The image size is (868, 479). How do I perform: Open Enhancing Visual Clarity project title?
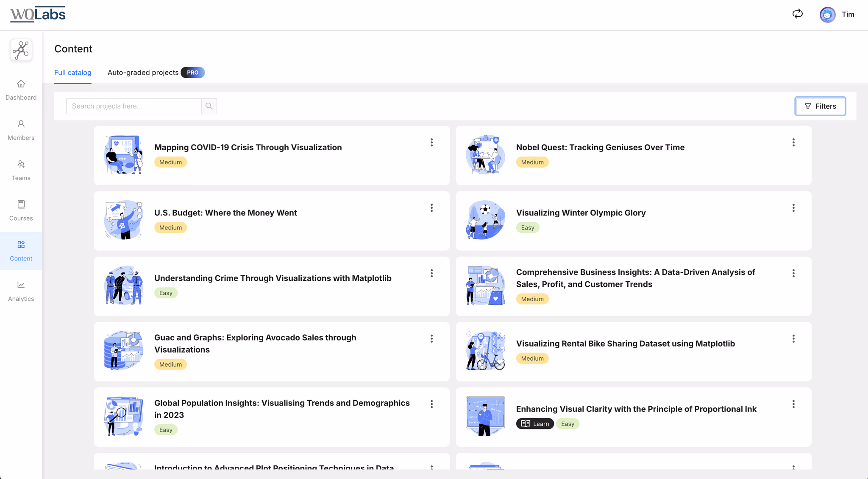pos(636,409)
